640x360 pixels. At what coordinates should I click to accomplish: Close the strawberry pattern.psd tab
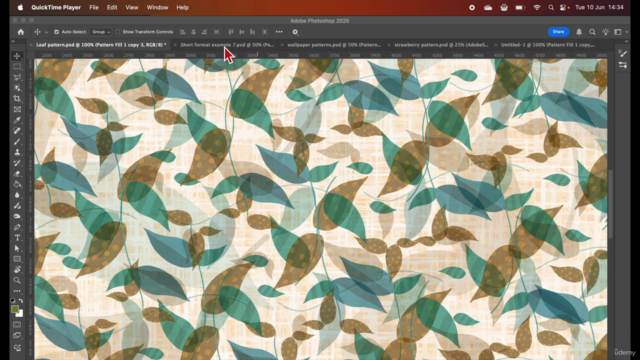pyautogui.click(x=389, y=45)
